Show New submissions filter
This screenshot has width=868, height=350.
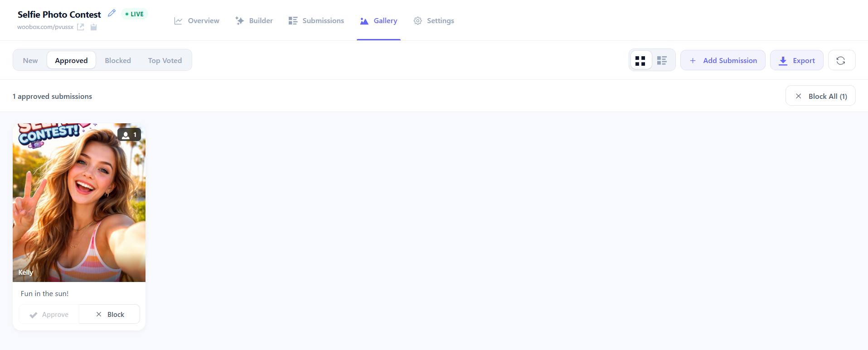pyautogui.click(x=30, y=60)
